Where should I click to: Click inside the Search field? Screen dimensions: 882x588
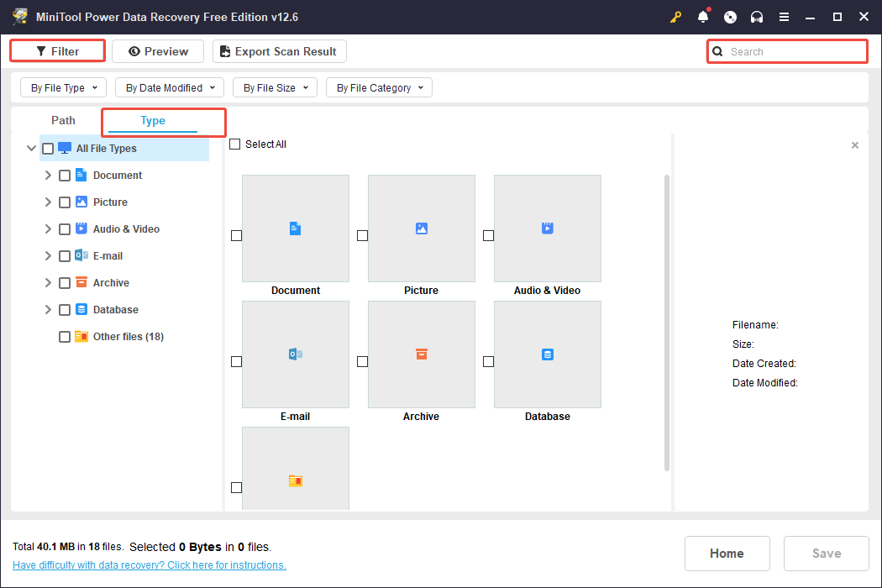pos(787,51)
